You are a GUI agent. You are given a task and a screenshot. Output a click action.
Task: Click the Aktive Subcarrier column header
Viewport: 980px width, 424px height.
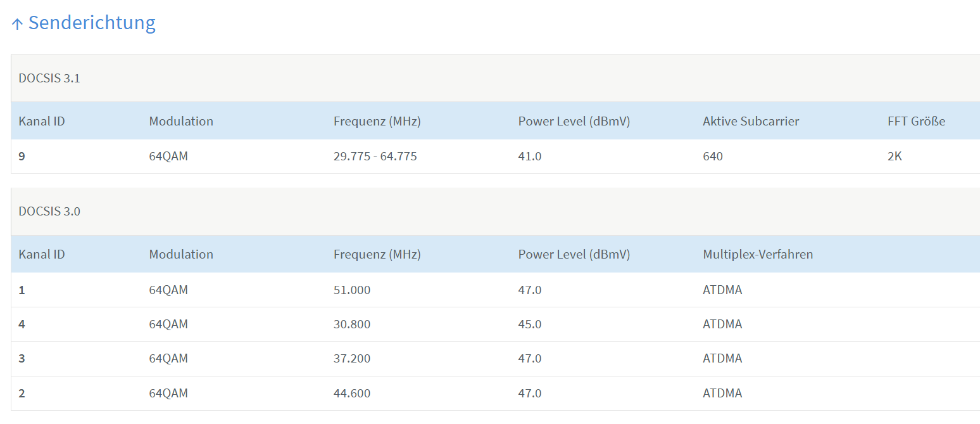click(x=751, y=121)
